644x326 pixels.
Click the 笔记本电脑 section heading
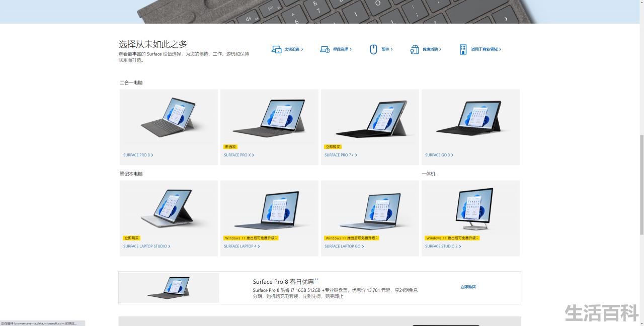coord(131,174)
